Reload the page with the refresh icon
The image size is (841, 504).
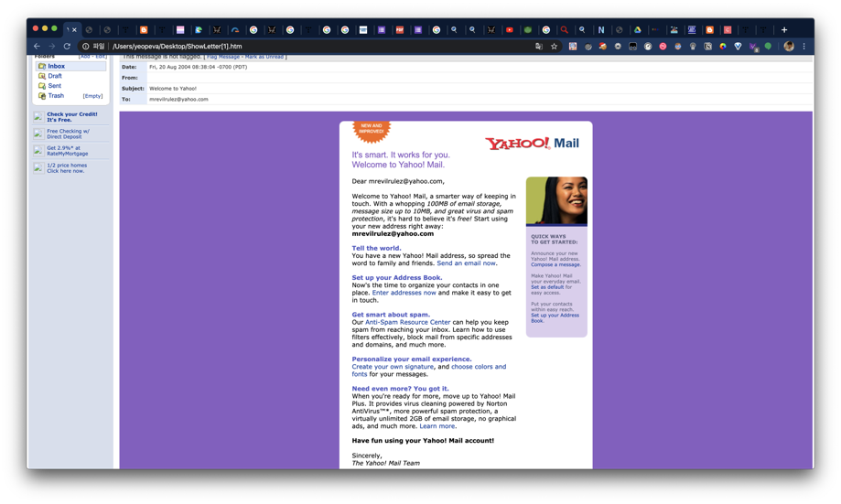[x=67, y=46]
